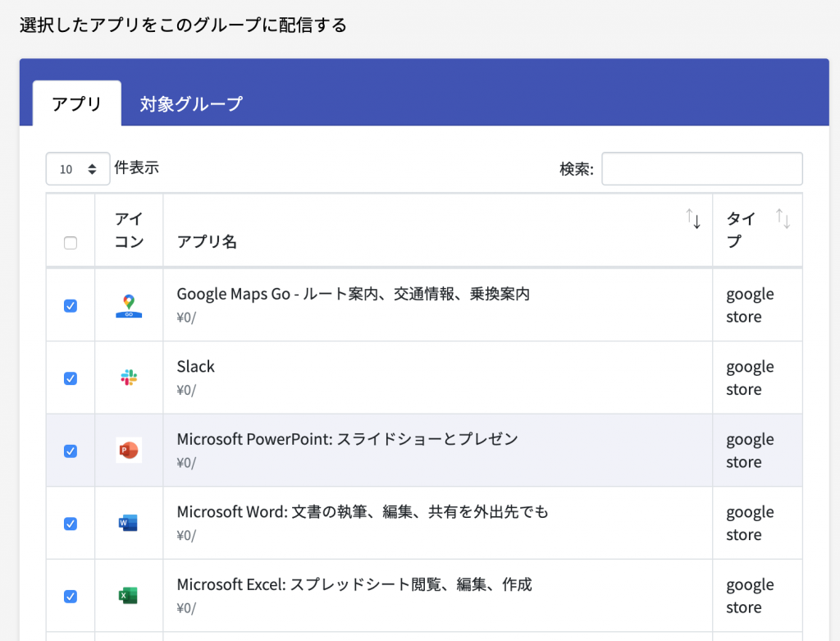Click the ¥0/ price under Microsoft PowerPoint
This screenshot has height=641, width=840.
(186, 463)
